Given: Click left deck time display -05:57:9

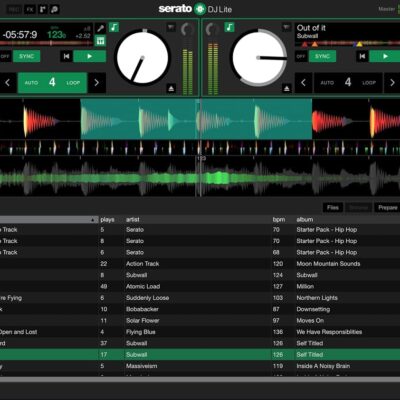Looking at the screenshot, I should 20,35.
